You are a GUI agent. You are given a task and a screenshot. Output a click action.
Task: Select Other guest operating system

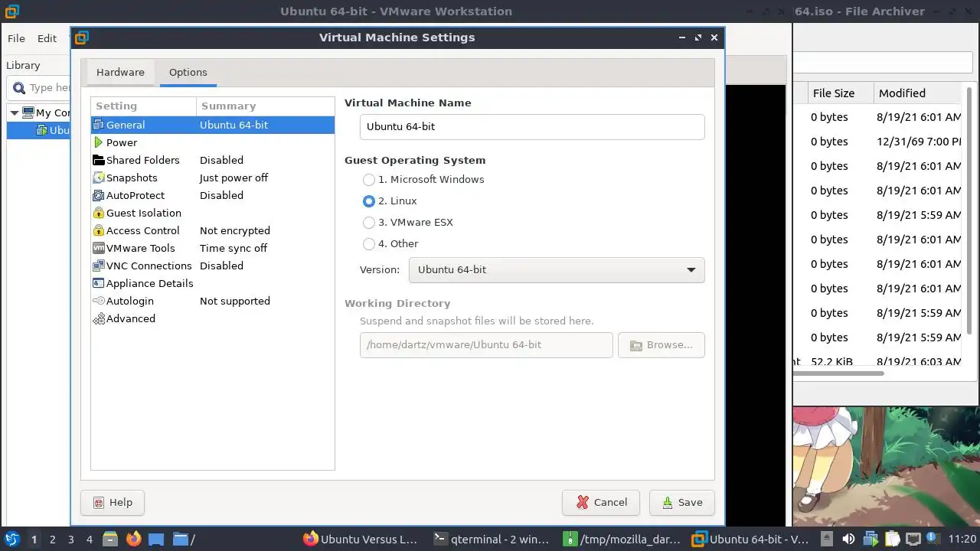pos(390,243)
